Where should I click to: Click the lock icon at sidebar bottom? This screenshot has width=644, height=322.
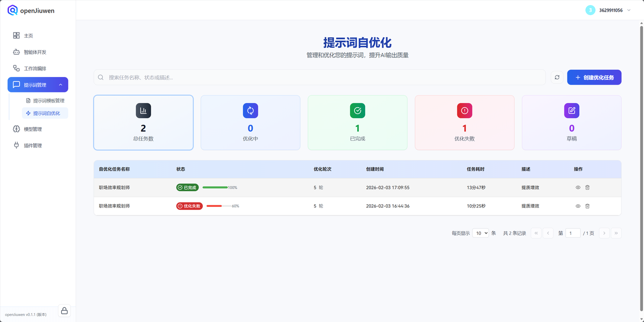[x=64, y=311]
